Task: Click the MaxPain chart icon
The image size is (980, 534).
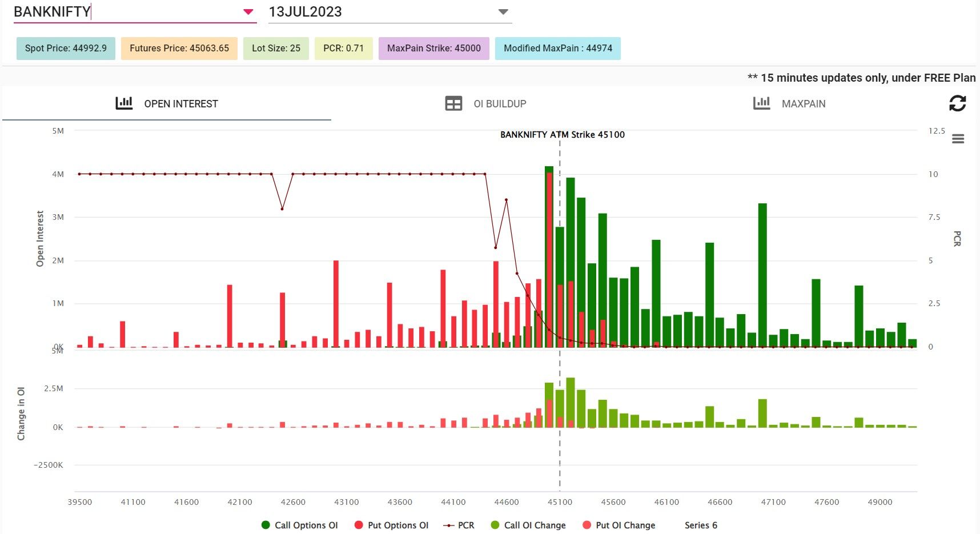Action: (762, 103)
